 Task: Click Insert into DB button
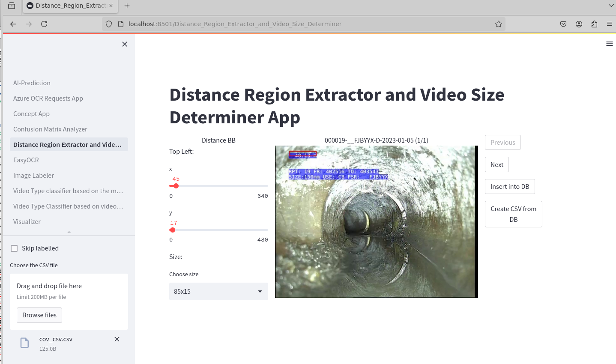pos(510,187)
